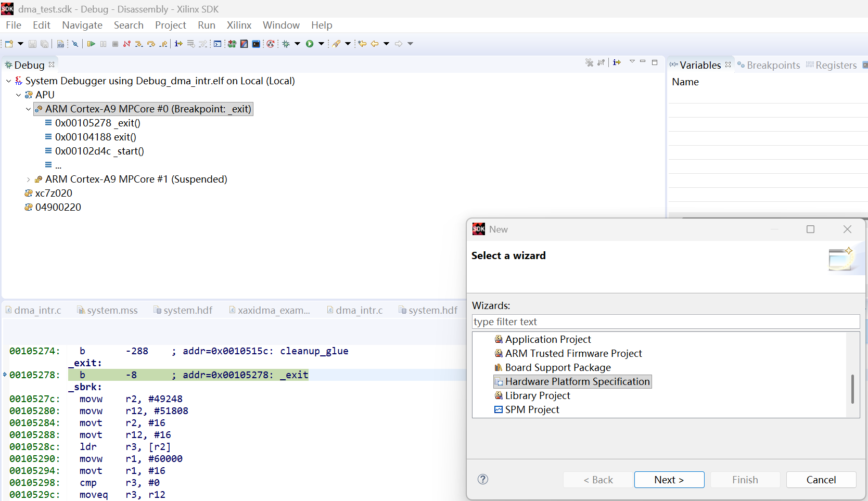The width and height of the screenshot is (868, 501).
Task: Click the Step Into icon
Action: point(139,44)
